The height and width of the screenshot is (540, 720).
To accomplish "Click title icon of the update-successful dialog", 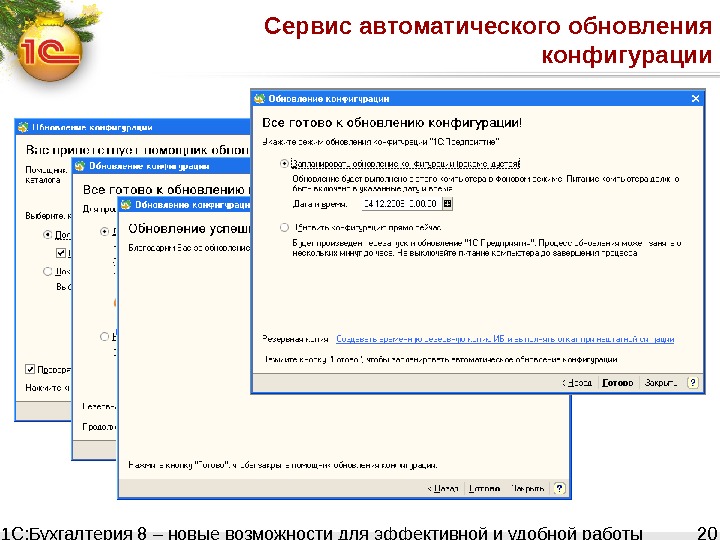I will [x=126, y=205].
